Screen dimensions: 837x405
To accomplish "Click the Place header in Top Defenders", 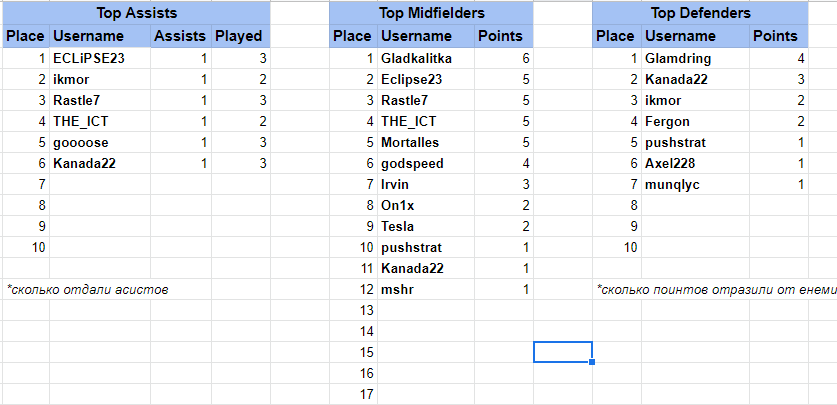I will pyautogui.click(x=616, y=36).
